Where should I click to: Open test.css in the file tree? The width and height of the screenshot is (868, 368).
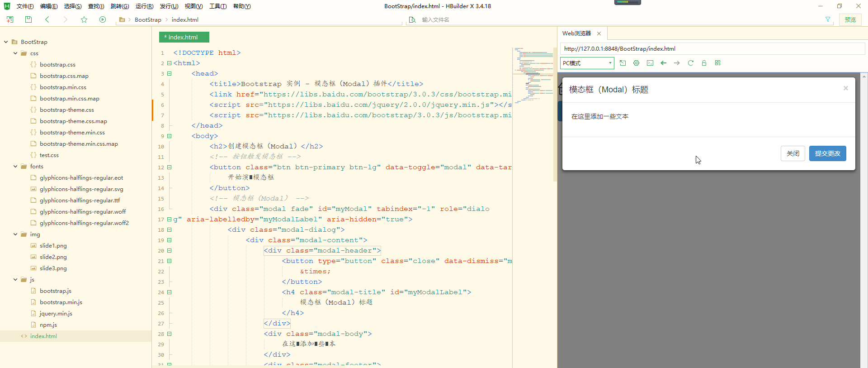pos(49,155)
